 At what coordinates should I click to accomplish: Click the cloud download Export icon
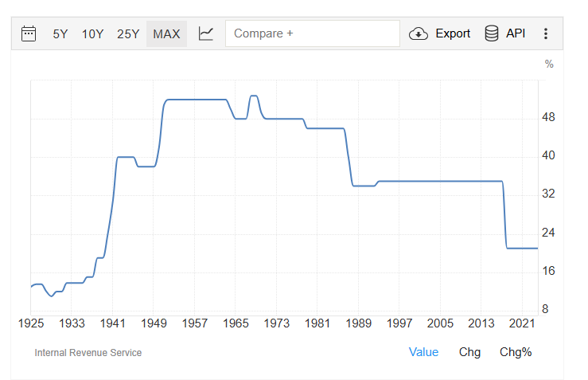(x=419, y=33)
